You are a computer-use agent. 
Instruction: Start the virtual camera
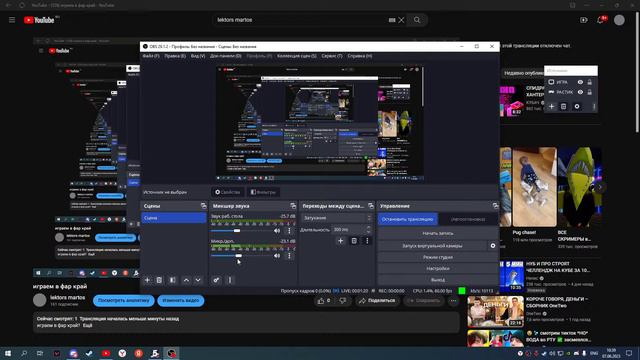click(x=432, y=246)
